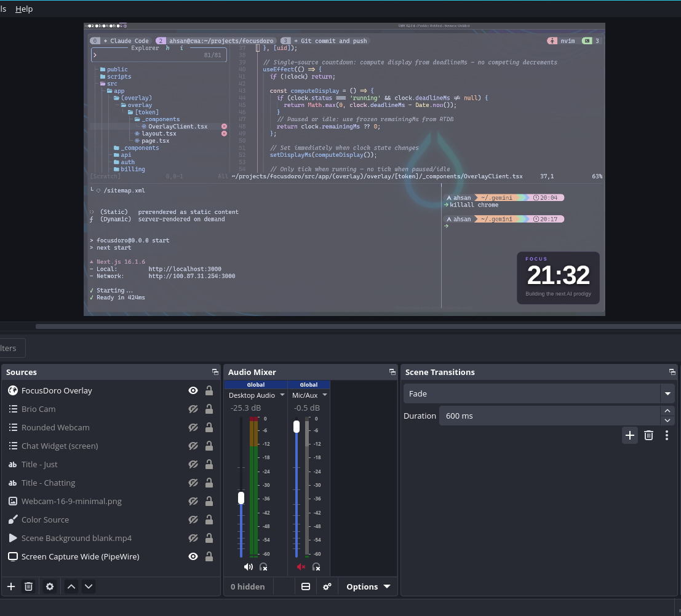
Task: Remove the selected source using the trash icon
Action: pos(28,586)
